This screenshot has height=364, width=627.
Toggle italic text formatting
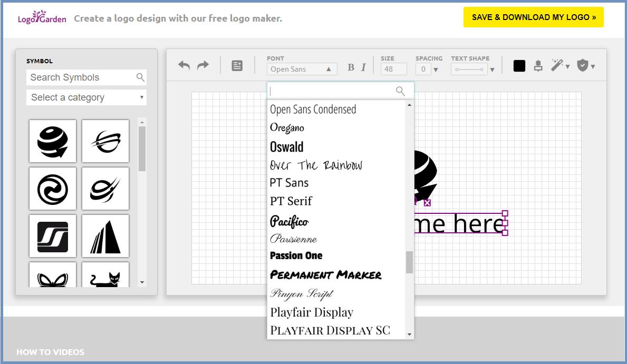pyautogui.click(x=363, y=67)
